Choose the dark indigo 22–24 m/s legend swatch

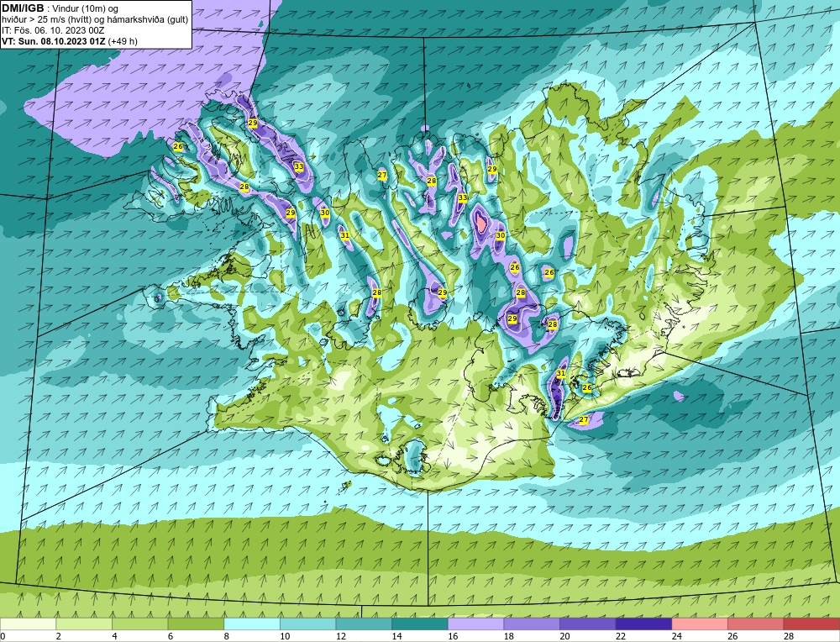point(644,624)
